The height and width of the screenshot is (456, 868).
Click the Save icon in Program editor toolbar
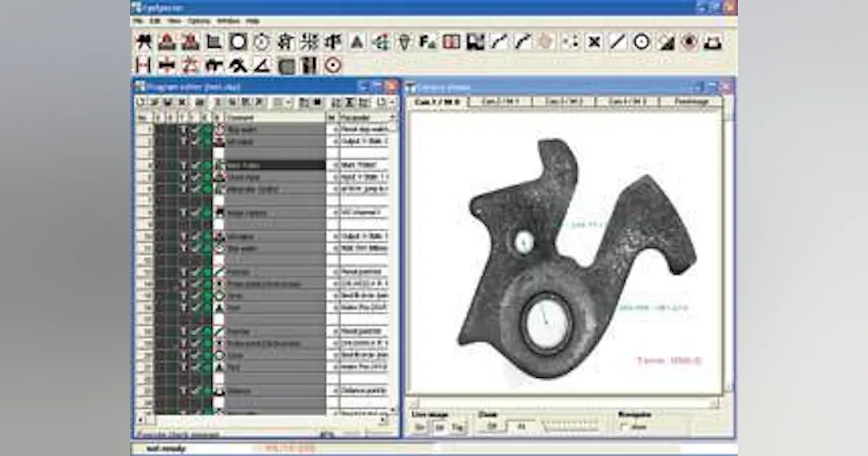[x=168, y=103]
